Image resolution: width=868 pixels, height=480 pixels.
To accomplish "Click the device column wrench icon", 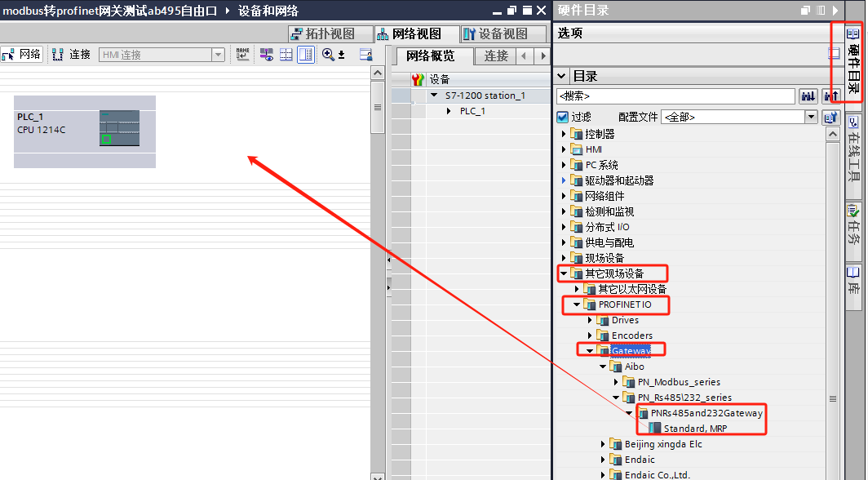I will 418,80.
